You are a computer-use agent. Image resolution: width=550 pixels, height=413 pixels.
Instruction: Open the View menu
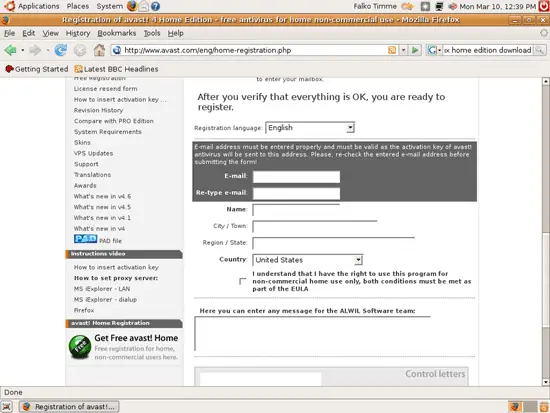(51, 33)
